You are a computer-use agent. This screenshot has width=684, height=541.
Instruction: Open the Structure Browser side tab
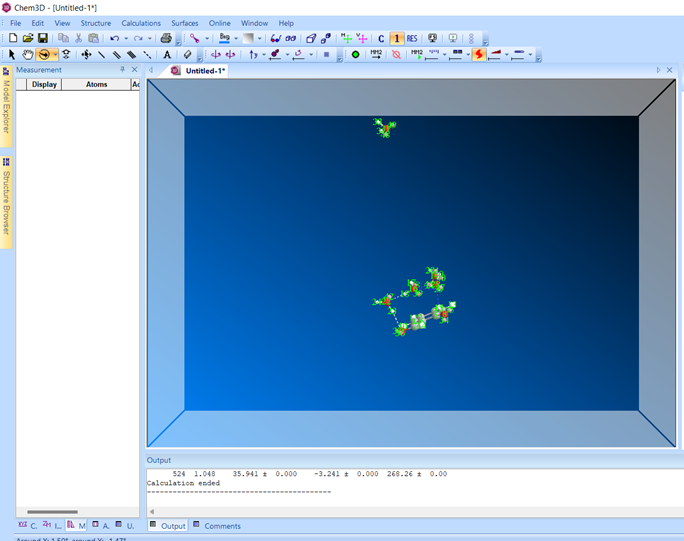(x=6, y=202)
